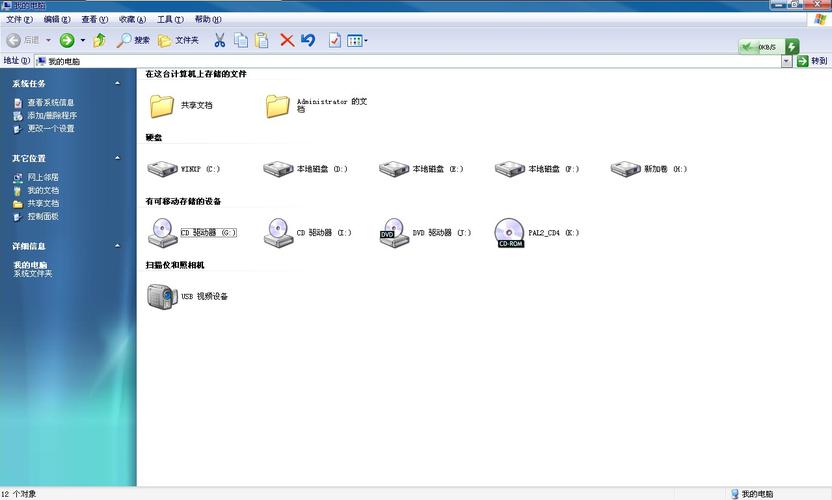Image resolution: width=832 pixels, height=500 pixels.
Task: Open the WINXP (C:) drive
Action: point(162,169)
